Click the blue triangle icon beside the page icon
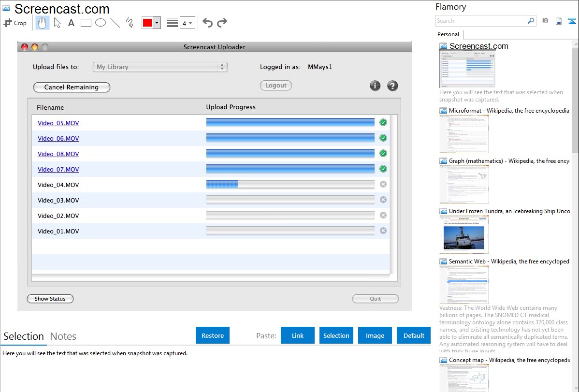This screenshot has height=392, width=579. pyautogui.click(x=572, y=21)
